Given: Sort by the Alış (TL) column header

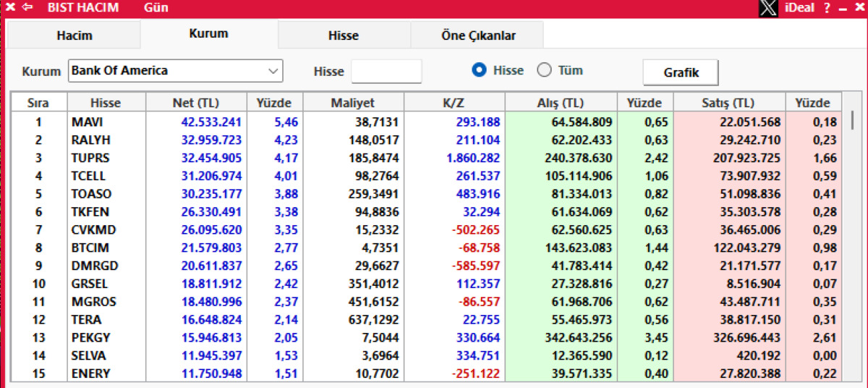Looking at the screenshot, I should pyautogui.click(x=561, y=103).
